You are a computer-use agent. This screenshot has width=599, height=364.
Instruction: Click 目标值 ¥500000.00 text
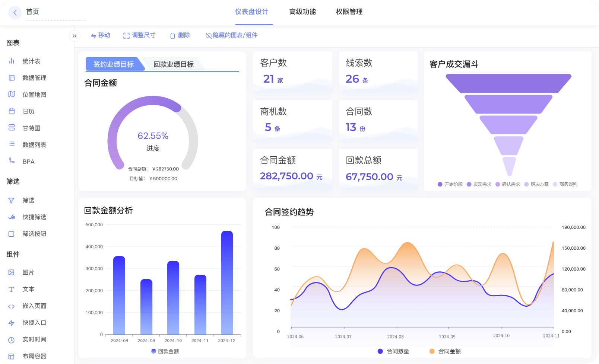coord(153,179)
